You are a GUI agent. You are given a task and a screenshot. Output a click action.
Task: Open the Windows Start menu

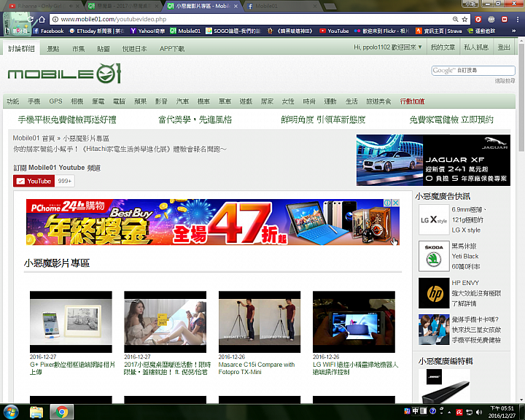pos(11,412)
